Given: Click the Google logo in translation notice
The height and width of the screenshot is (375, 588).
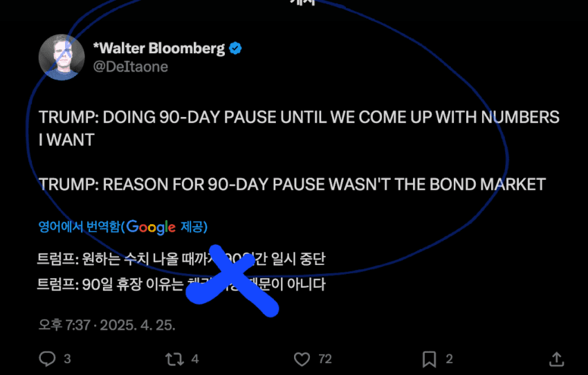Looking at the screenshot, I should tap(151, 227).
